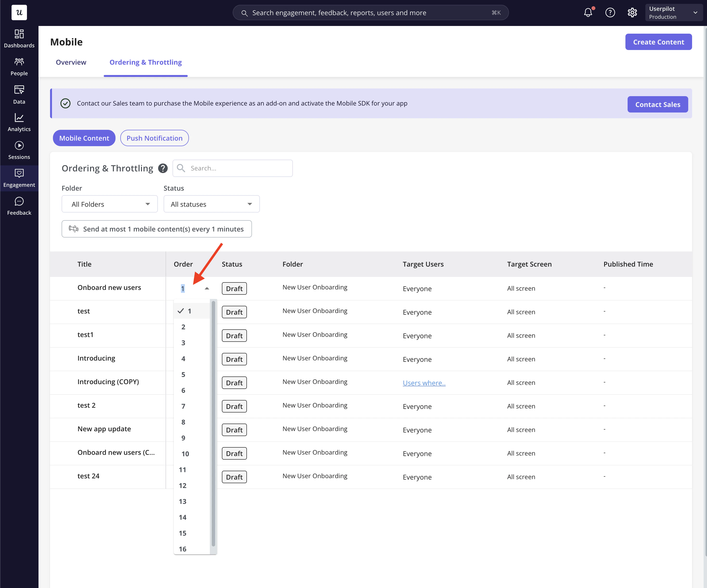This screenshot has width=707, height=588.
Task: Click the help question mark in header
Action: point(610,13)
